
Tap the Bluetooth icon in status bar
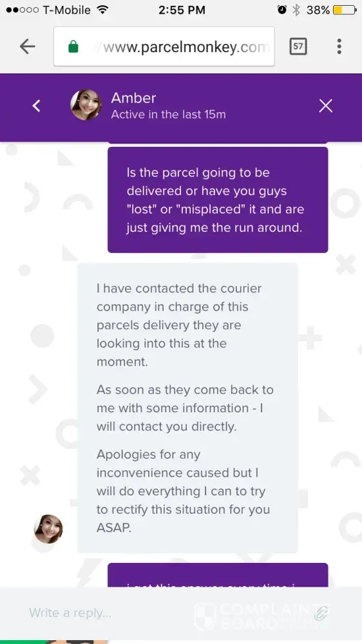pyautogui.click(x=296, y=10)
